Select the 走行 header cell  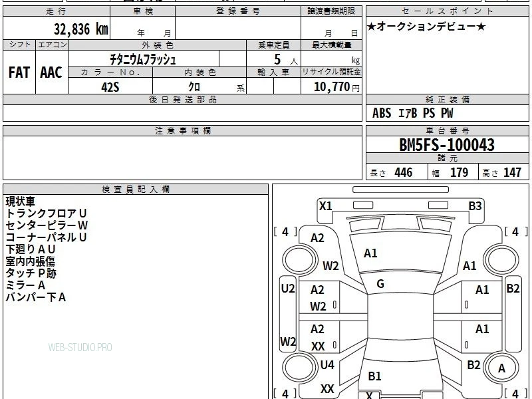click(x=57, y=11)
